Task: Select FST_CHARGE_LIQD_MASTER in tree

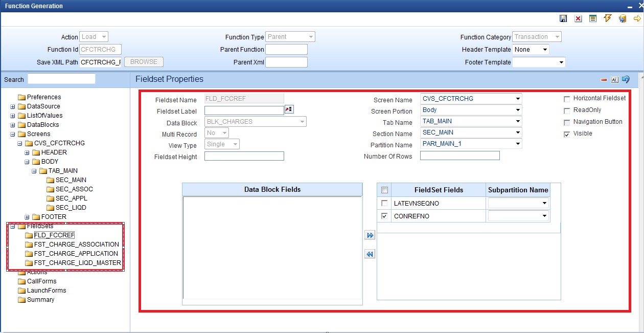Action: coord(77,263)
